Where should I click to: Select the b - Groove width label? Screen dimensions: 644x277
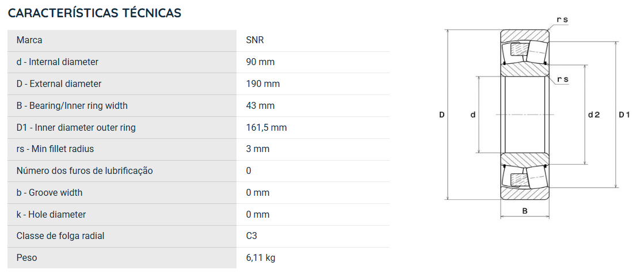[x=49, y=192]
